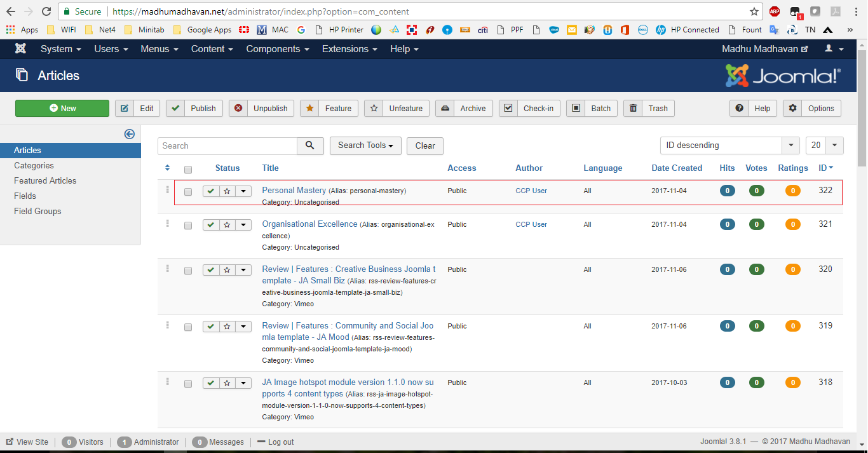Click into the article Search field

coord(227,145)
